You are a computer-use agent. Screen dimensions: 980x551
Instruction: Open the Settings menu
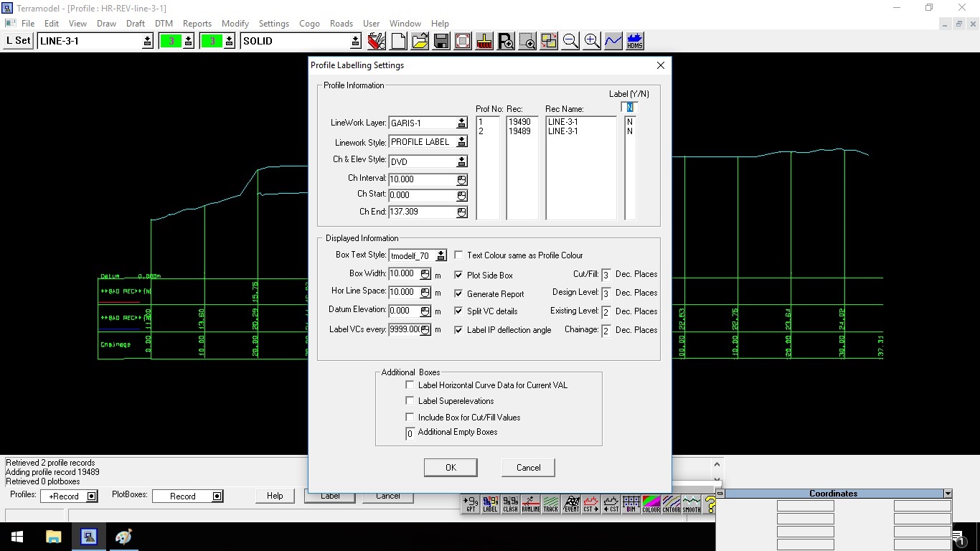pos(273,24)
